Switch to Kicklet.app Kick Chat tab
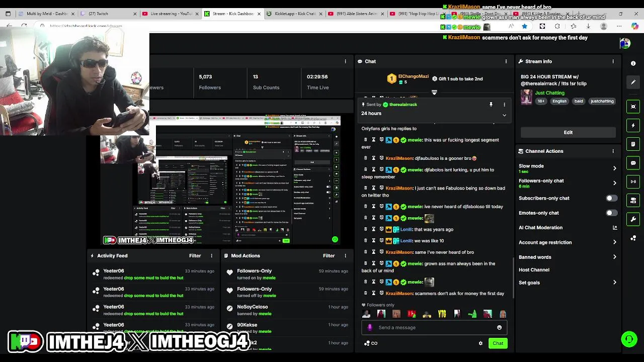Screen dimensions: 644x362 tap(294, 14)
